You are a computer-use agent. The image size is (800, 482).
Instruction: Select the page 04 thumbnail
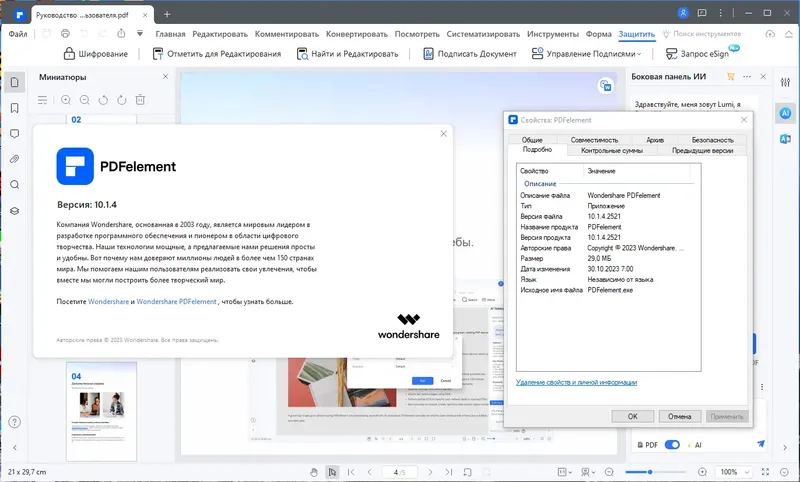click(102, 412)
